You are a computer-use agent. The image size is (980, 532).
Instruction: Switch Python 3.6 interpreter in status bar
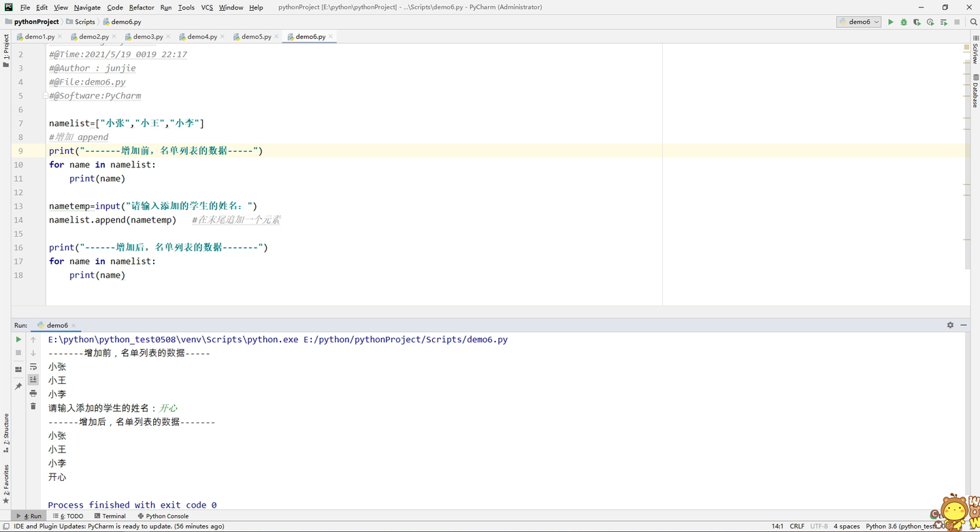(x=905, y=526)
